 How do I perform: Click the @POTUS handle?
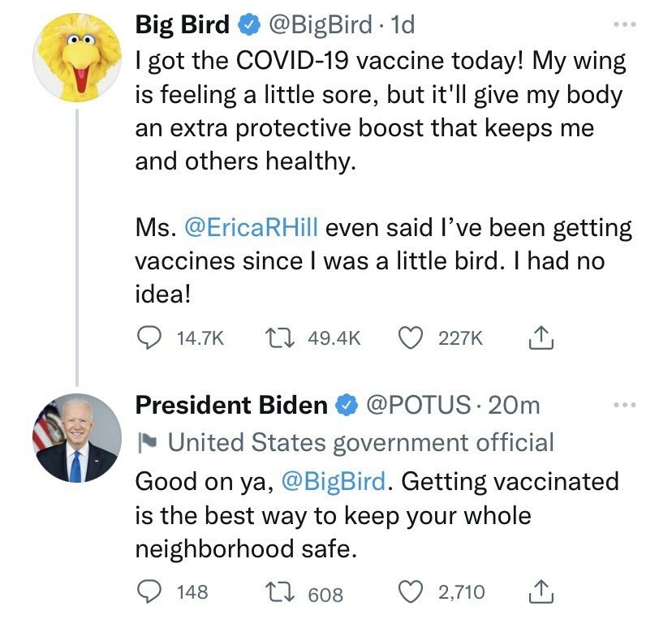pyautogui.click(x=418, y=405)
